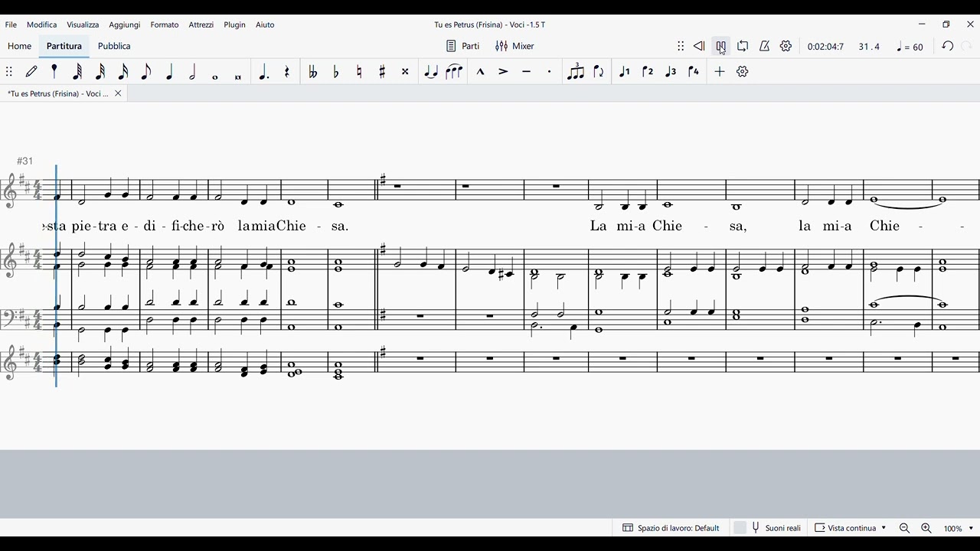980x551 pixels.
Task: Open the Modifica menu
Action: (x=42, y=24)
